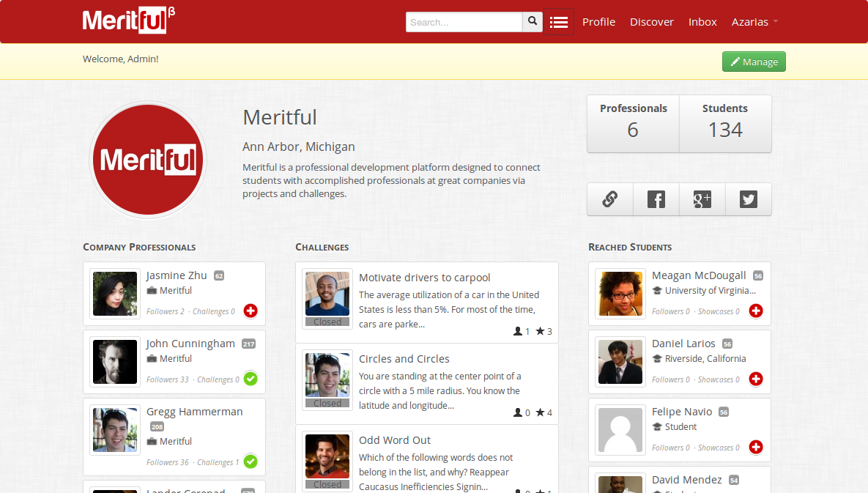Click the Odd Word Out author photo

327,456
